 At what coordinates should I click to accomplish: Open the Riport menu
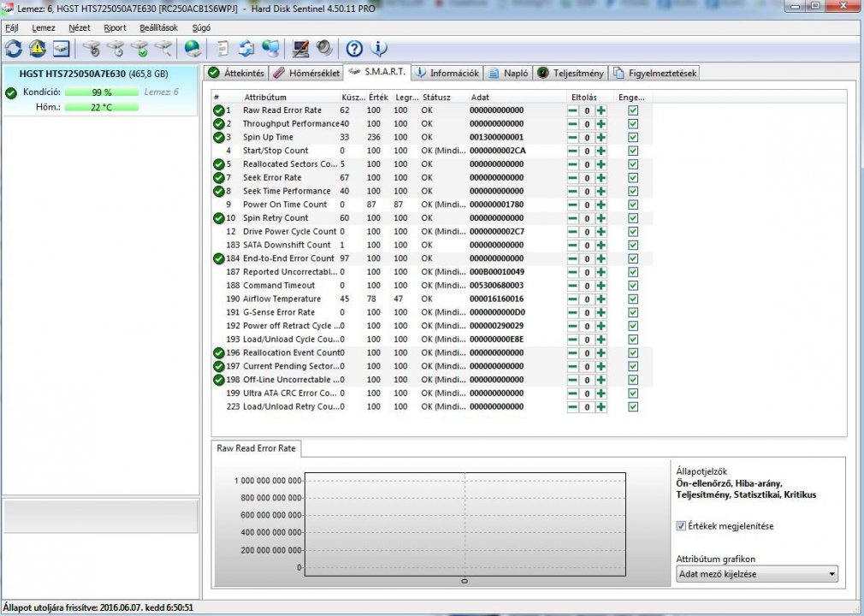(x=115, y=27)
